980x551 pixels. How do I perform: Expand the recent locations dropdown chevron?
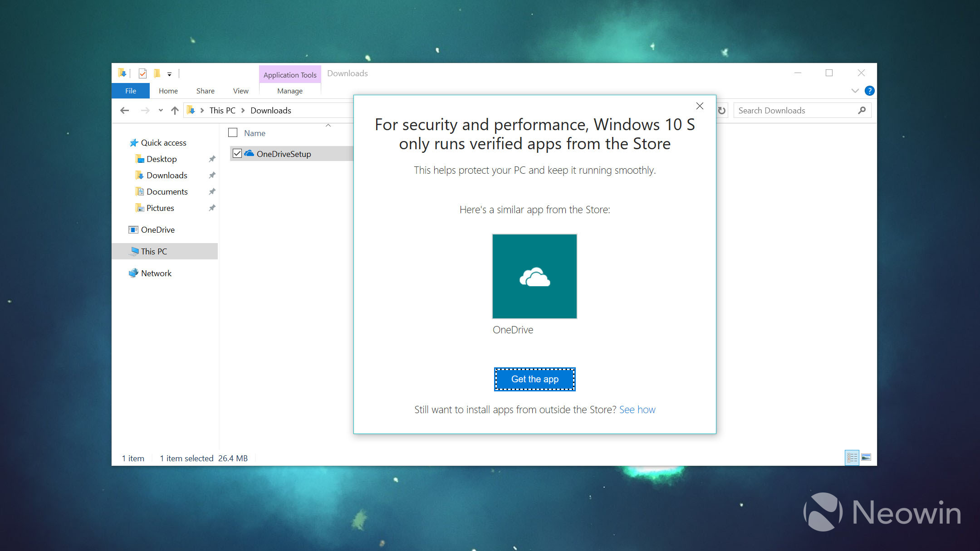pos(161,111)
